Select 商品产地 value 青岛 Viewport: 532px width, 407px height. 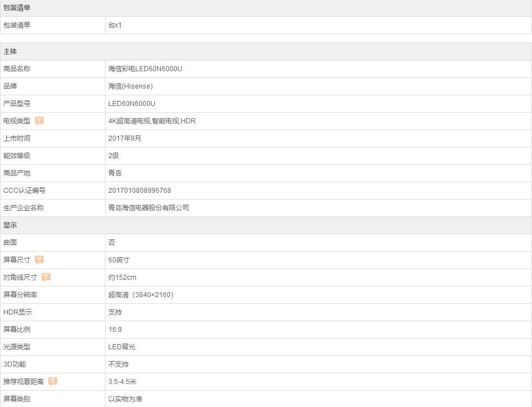[x=115, y=173]
